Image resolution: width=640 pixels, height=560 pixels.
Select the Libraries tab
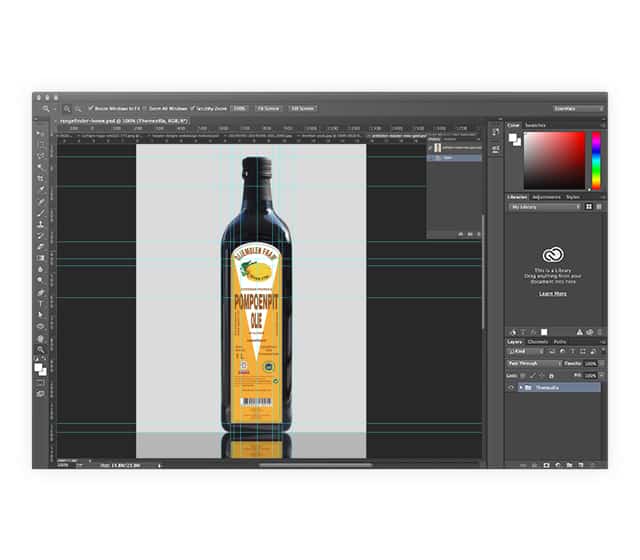517,197
